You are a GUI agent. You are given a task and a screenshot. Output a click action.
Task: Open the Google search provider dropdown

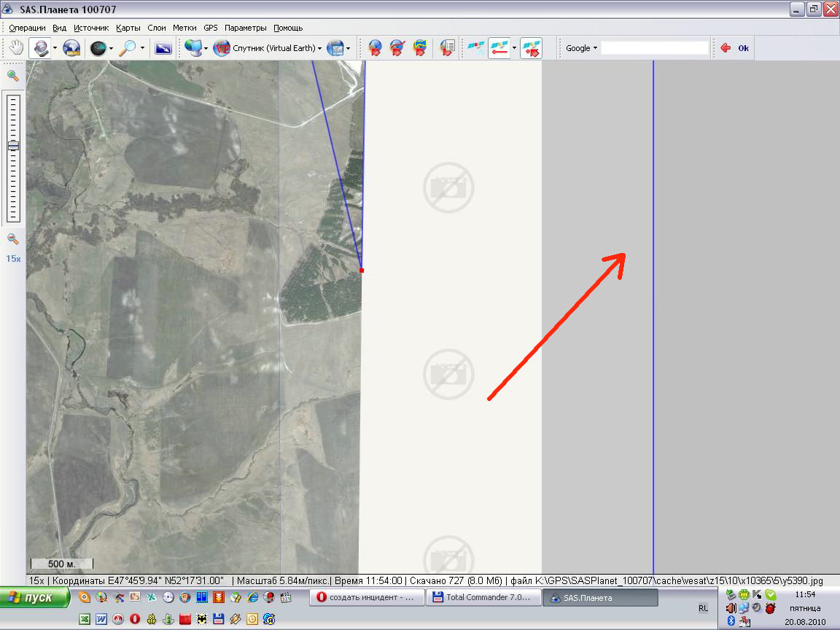(581, 48)
